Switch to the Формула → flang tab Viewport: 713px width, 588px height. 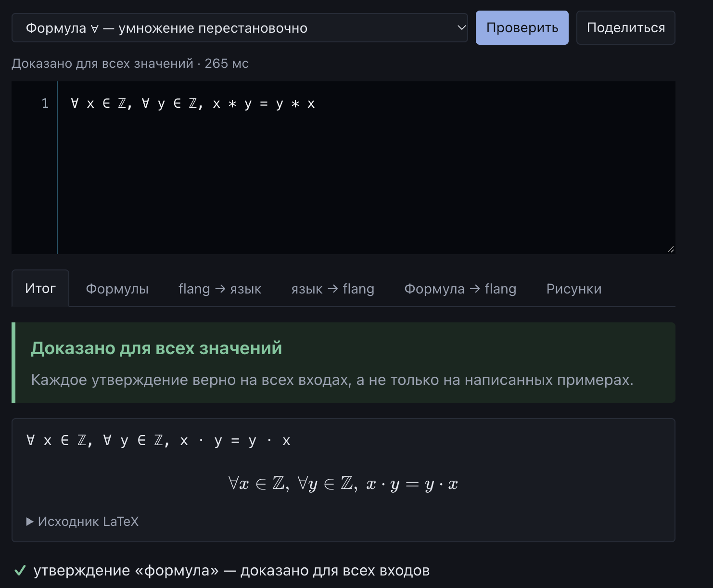pos(460,289)
